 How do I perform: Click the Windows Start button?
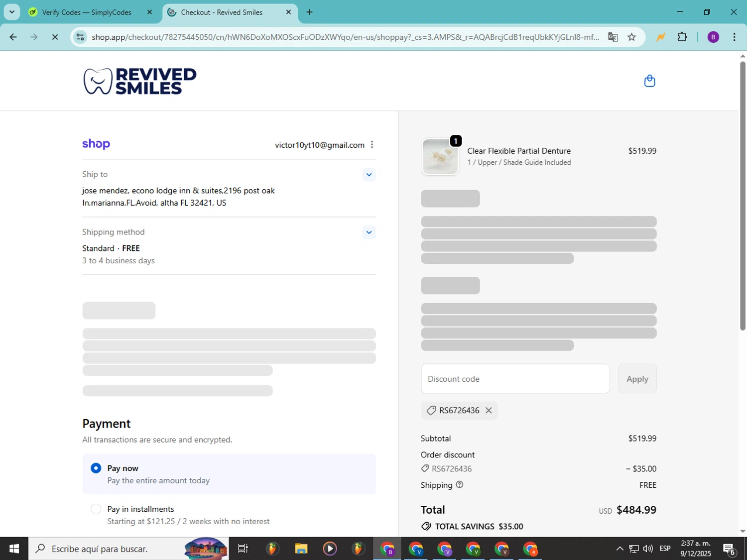(14, 549)
